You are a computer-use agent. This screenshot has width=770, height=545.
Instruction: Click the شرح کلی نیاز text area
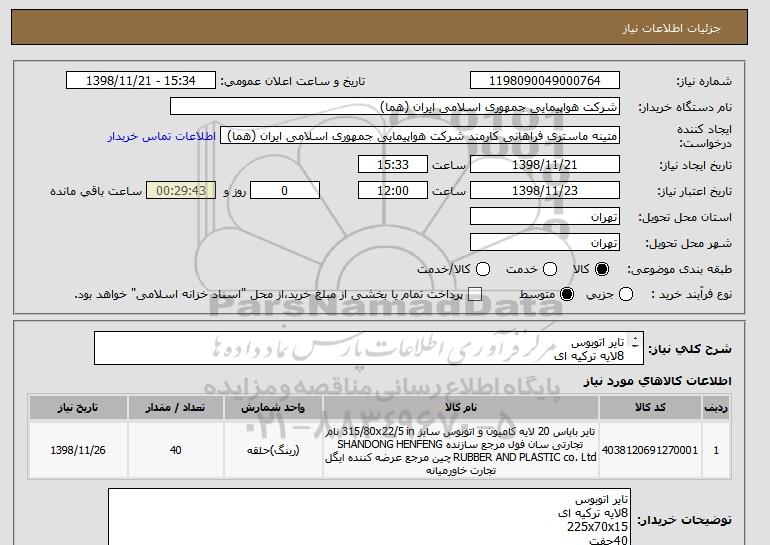[369, 348]
